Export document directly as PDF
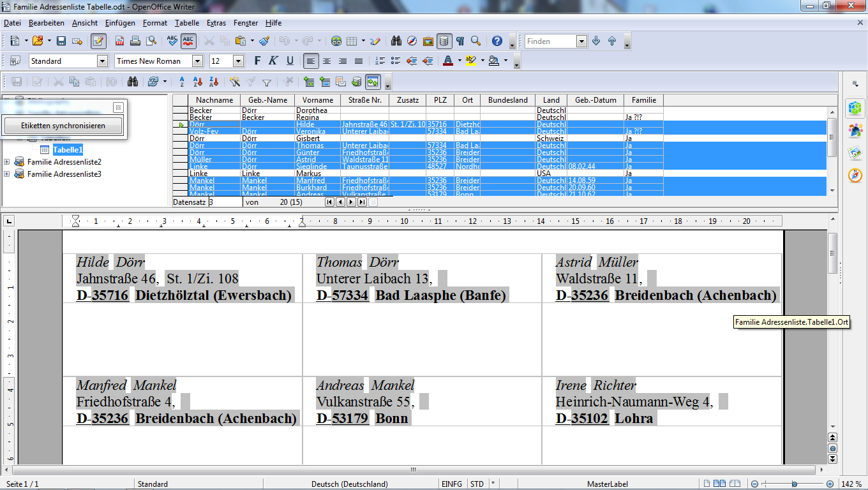 click(119, 41)
